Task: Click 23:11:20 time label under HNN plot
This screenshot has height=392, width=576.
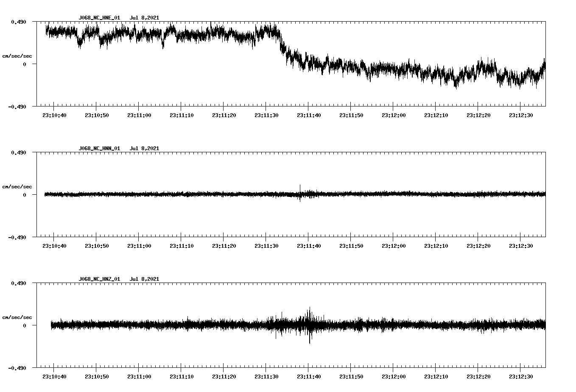Action: pyautogui.click(x=224, y=246)
